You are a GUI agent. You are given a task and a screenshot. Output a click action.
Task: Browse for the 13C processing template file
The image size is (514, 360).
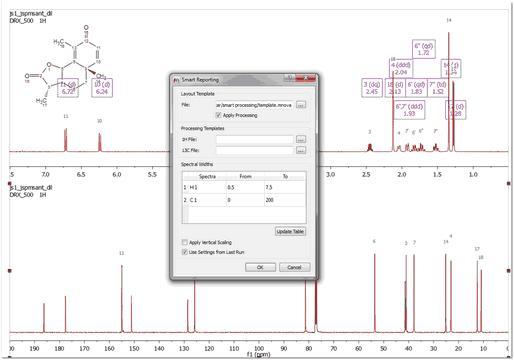[301, 151]
